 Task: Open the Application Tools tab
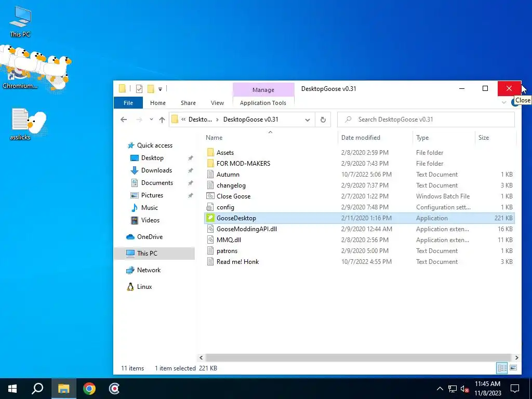pyautogui.click(x=263, y=103)
